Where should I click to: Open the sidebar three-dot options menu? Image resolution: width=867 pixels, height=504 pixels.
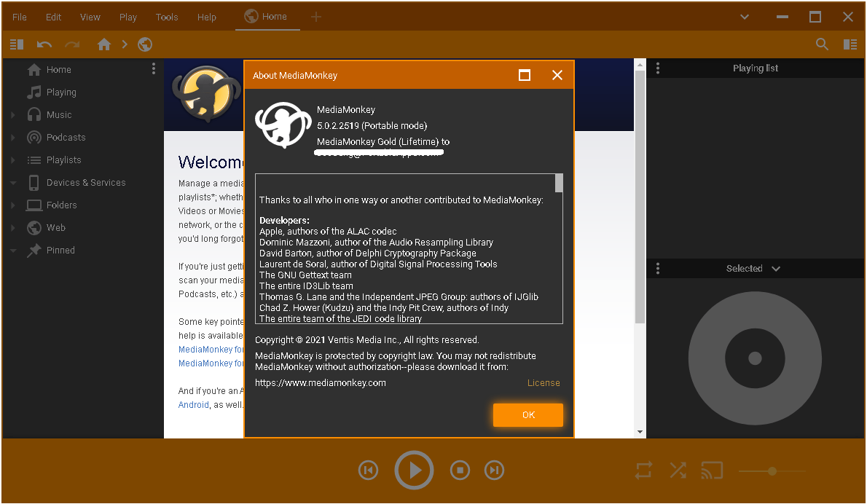tap(153, 68)
